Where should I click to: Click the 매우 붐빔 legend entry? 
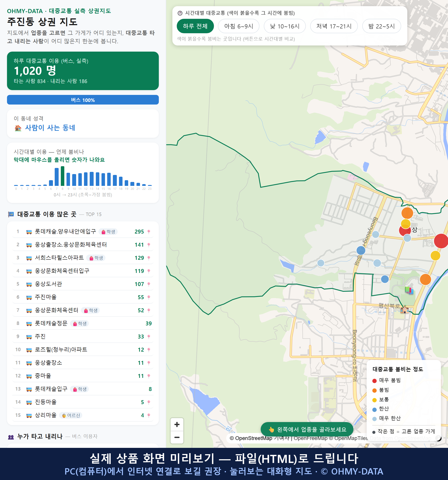(x=386, y=380)
